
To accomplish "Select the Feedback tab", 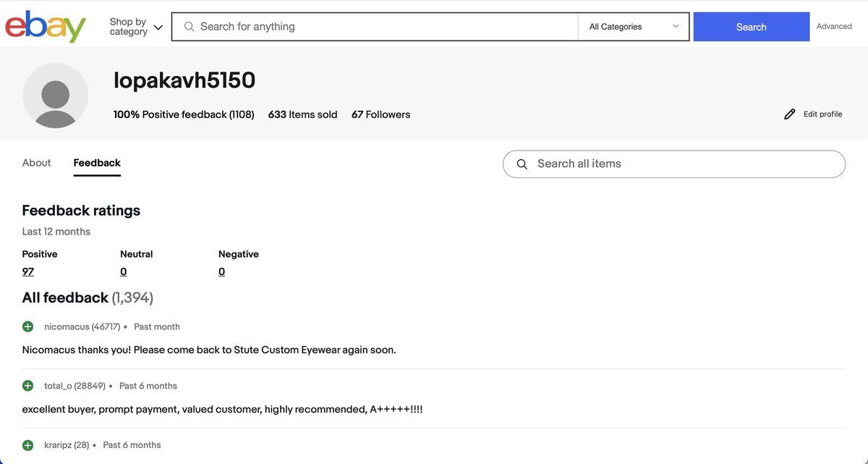I will coord(97,163).
